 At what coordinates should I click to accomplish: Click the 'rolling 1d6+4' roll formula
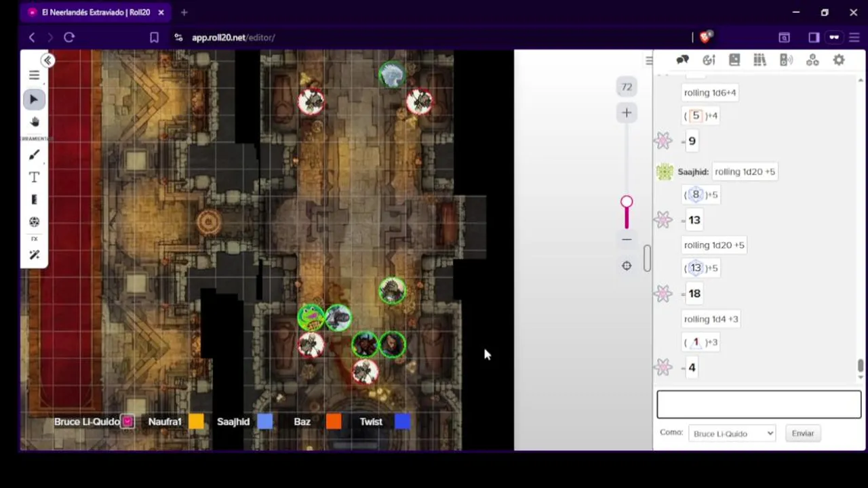click(710, 93)
